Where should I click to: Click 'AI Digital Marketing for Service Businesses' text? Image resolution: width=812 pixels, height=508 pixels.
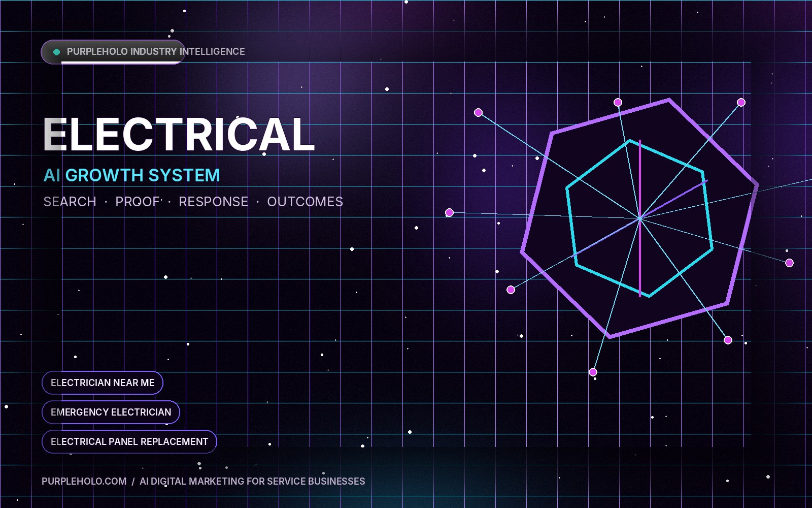[252, 482]
